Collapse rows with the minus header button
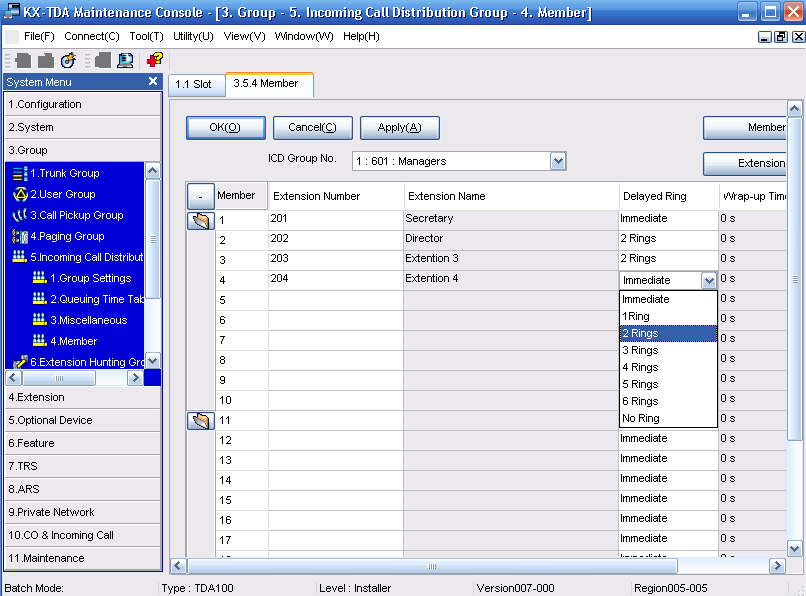806x596 pixels. coord(200,196)
